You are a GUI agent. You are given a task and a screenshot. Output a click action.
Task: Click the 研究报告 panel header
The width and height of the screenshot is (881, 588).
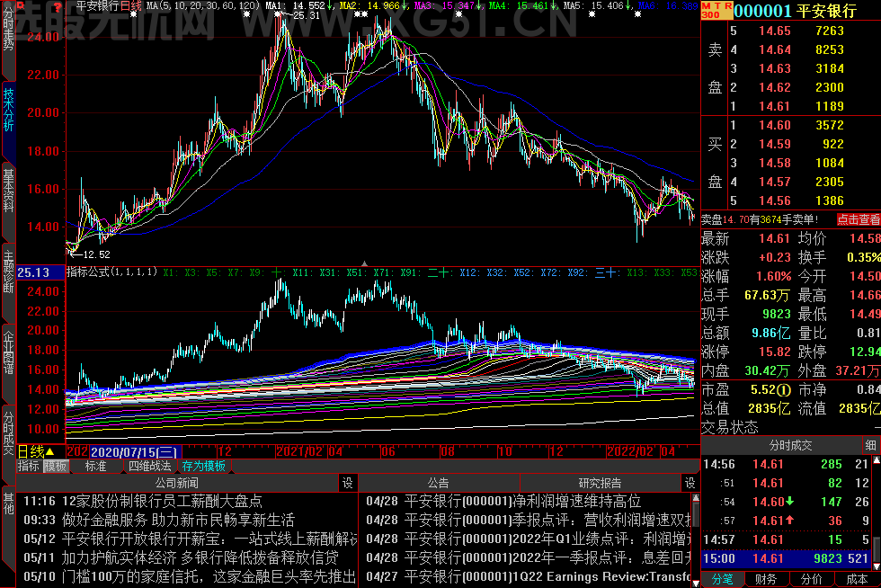point(600,483)
